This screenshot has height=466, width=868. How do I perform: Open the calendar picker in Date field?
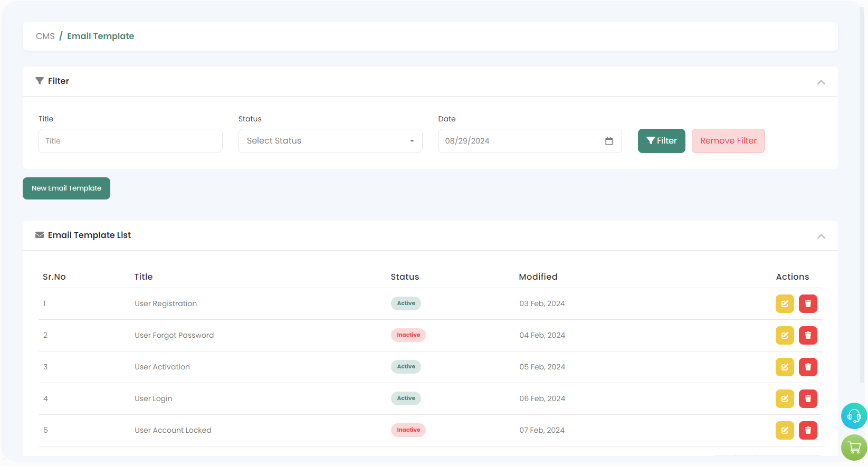tap(609, 141)
